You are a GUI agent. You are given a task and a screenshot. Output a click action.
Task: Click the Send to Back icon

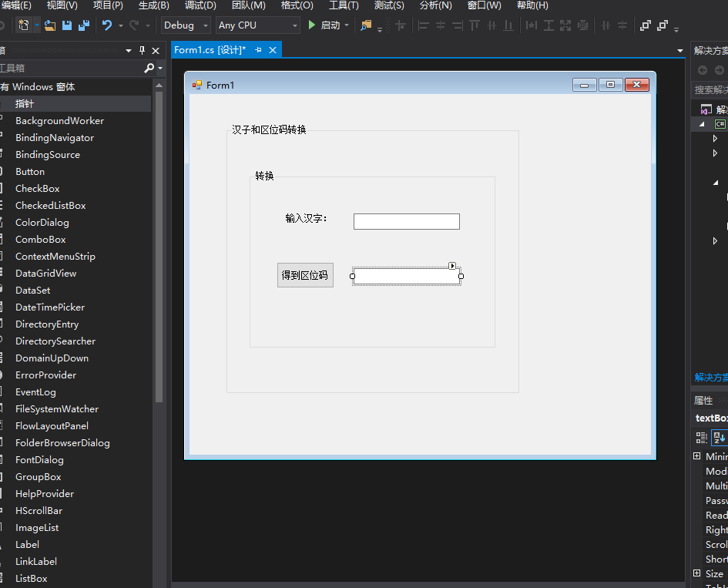[663, 25]
